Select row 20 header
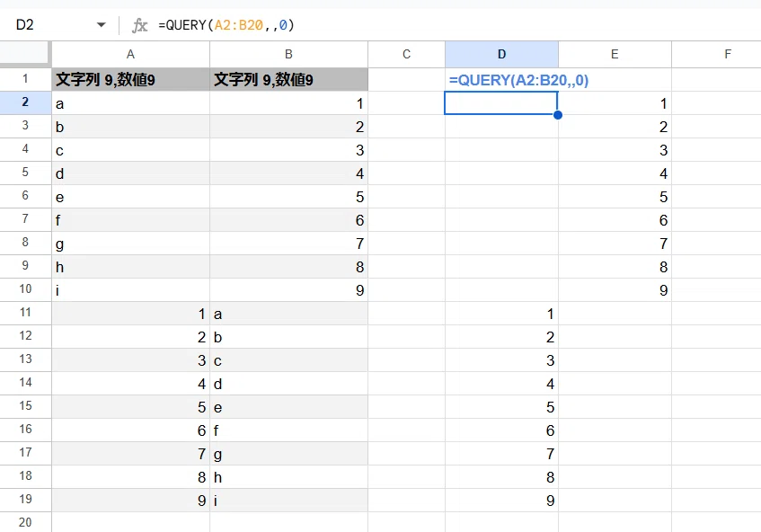 [x=25, y=522]
